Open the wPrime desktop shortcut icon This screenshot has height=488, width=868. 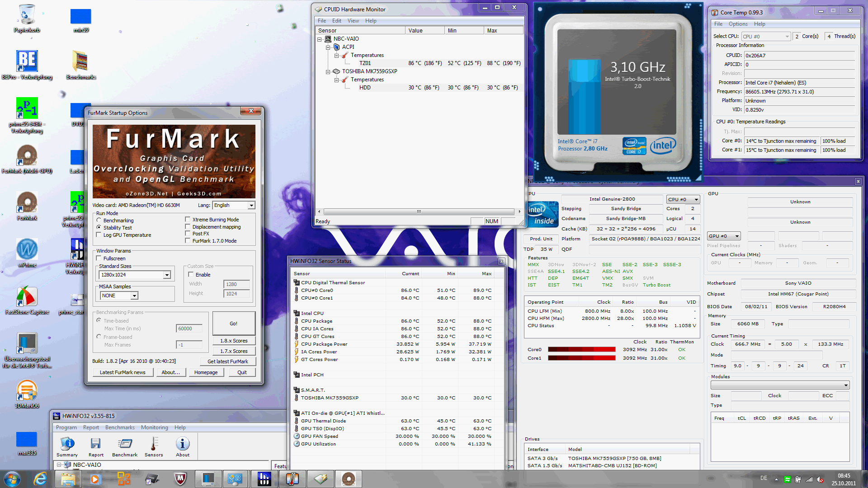[27, 249]
